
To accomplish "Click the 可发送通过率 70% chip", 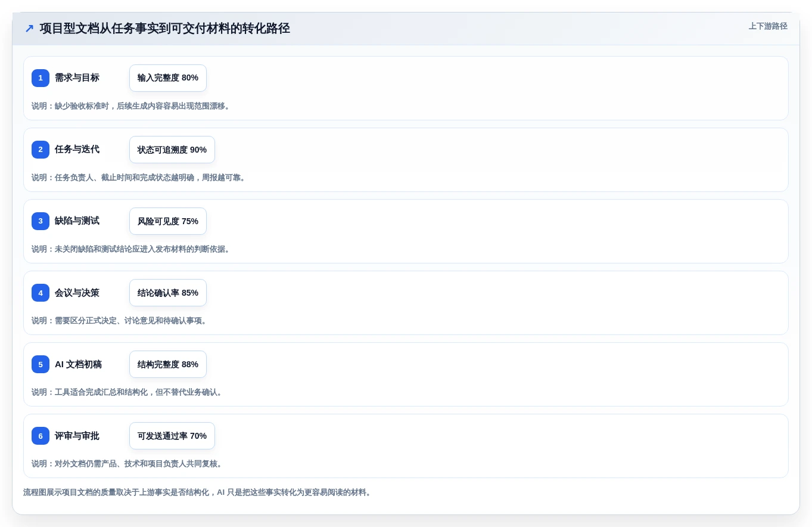I will pos(172,436).
